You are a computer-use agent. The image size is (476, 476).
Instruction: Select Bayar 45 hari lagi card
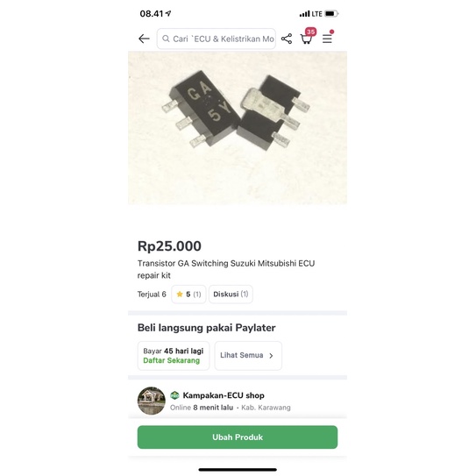tap(174, 356)
